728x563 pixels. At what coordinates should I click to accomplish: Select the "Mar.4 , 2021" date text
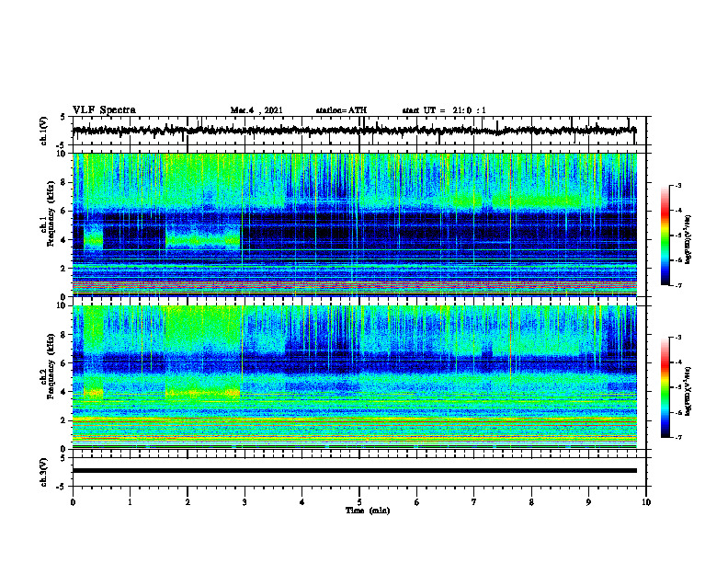256,110
